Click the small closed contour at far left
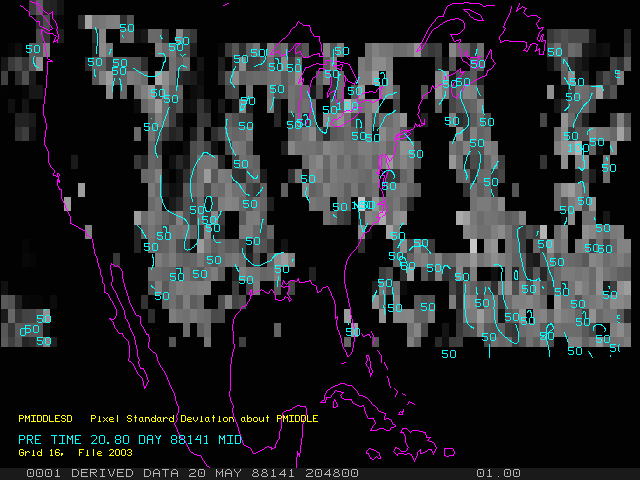The image size is (640, 480). pos(24,330)
